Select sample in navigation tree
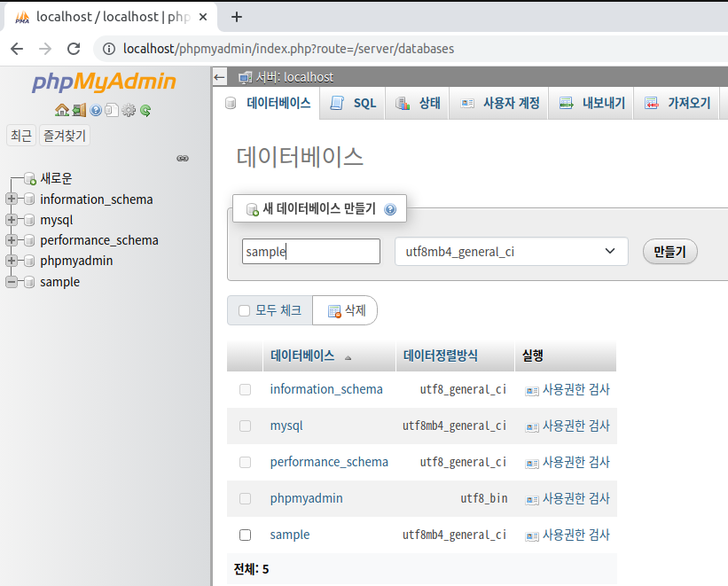The height and width of the screenshot is (586, 728). click(60, 282)
